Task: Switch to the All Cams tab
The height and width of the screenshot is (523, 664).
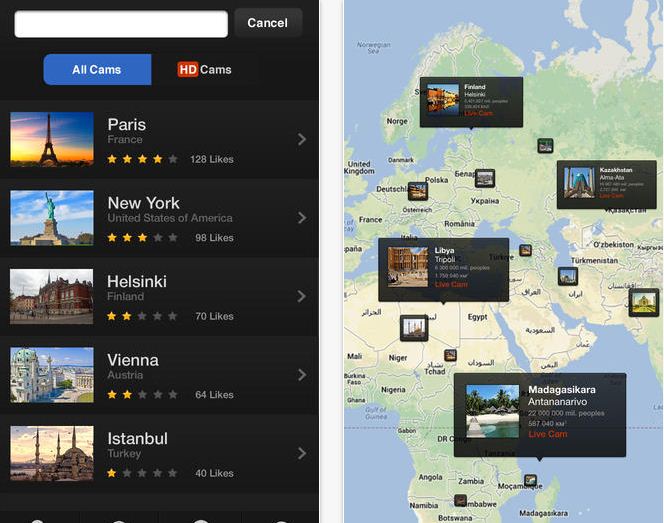Action: [97, 70]
